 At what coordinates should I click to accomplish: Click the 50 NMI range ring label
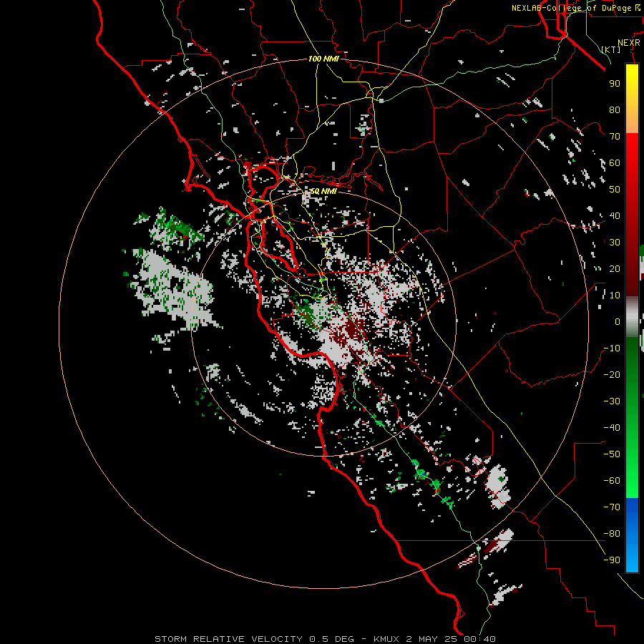pyautogui.click(x=323, y=191)
